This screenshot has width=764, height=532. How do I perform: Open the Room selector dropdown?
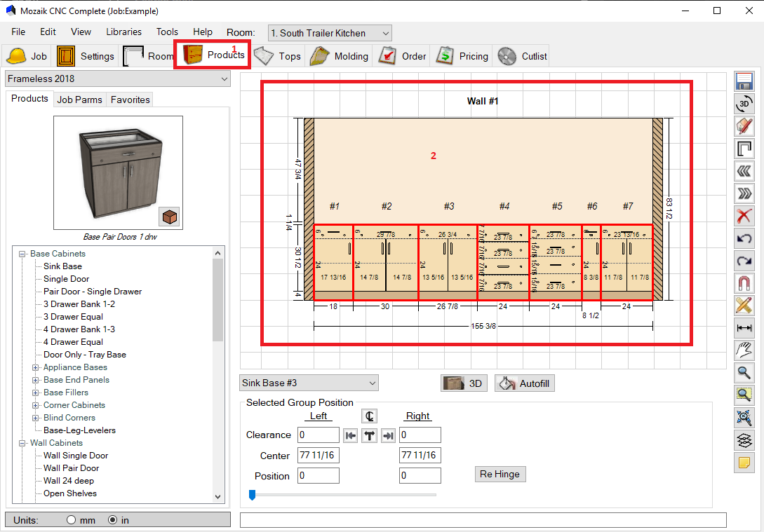pyautogui.click(x=330, y=33)
